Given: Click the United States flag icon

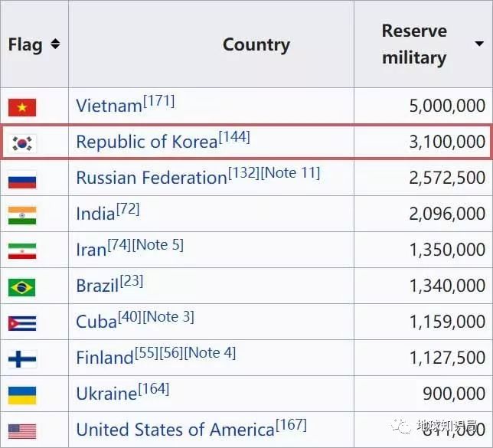Looking at the screenshot, I should tap(22, 430).
